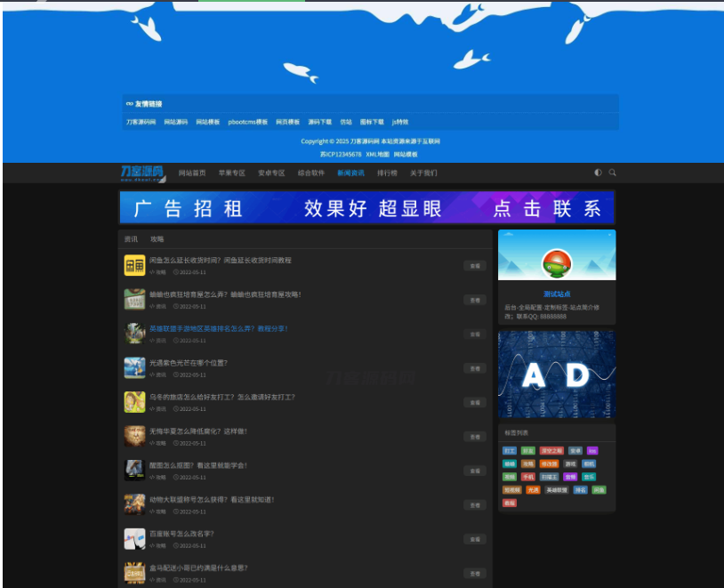Open the 排行榜 navigation menu item
Screen dimensions: 724x588
pos(386,173)
